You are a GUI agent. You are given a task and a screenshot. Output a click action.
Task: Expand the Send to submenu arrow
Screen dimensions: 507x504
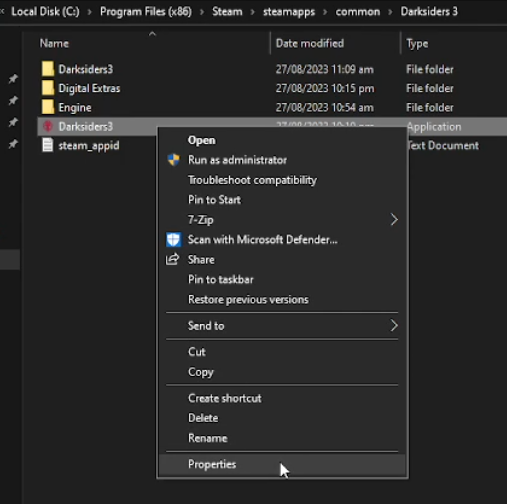coord(394,325)
